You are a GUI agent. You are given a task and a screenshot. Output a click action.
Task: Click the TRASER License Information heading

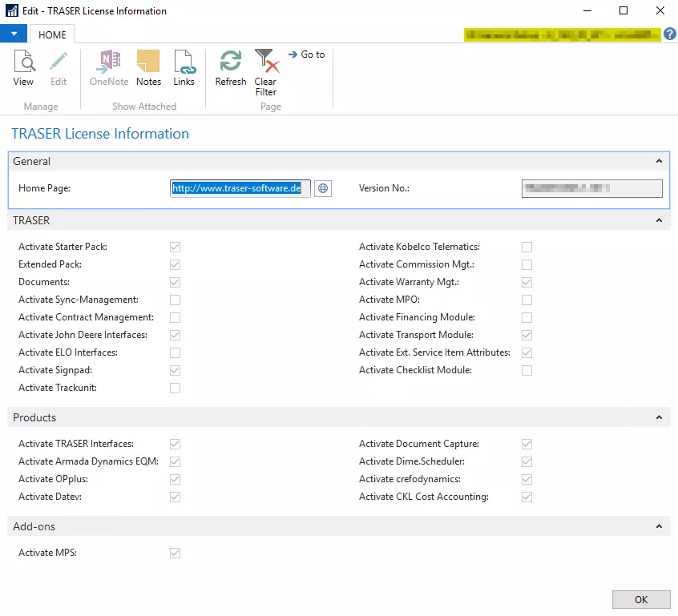tap(100, 134)
